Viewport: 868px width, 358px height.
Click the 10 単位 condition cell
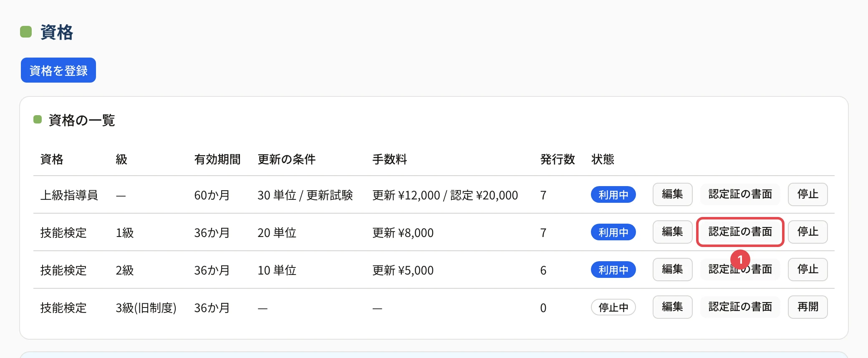tap(277, 270)
